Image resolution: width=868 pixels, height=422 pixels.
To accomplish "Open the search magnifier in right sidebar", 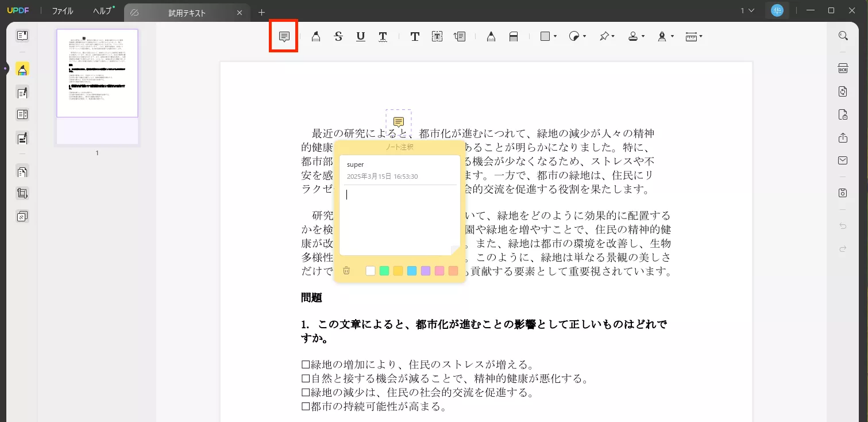I will point(843,36).
